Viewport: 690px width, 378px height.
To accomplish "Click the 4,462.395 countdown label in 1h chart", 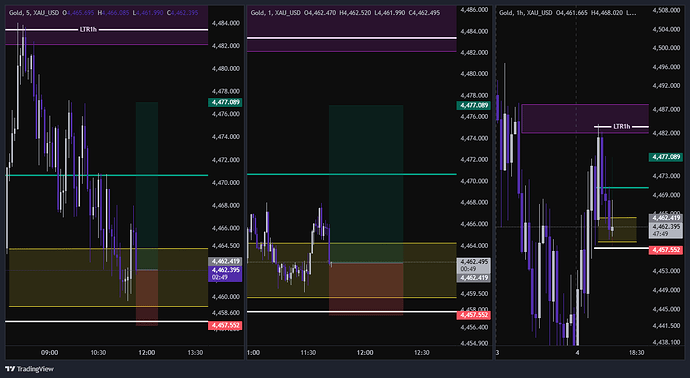I will 666,230.
